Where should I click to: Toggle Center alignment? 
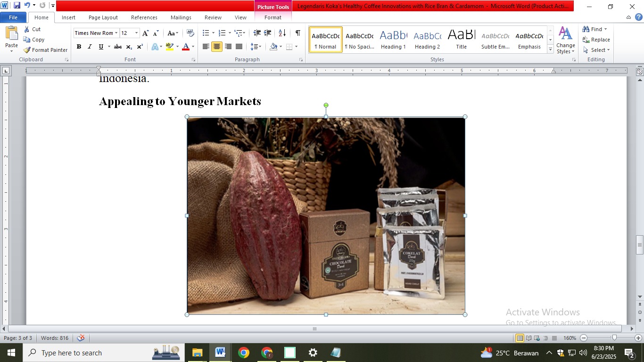point(217,47)
